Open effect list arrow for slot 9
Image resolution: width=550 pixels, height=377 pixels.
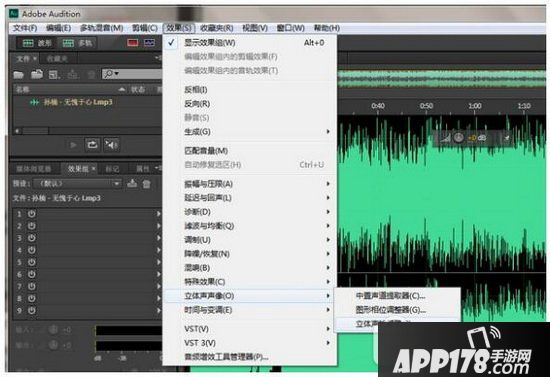(x=159, y=310)
